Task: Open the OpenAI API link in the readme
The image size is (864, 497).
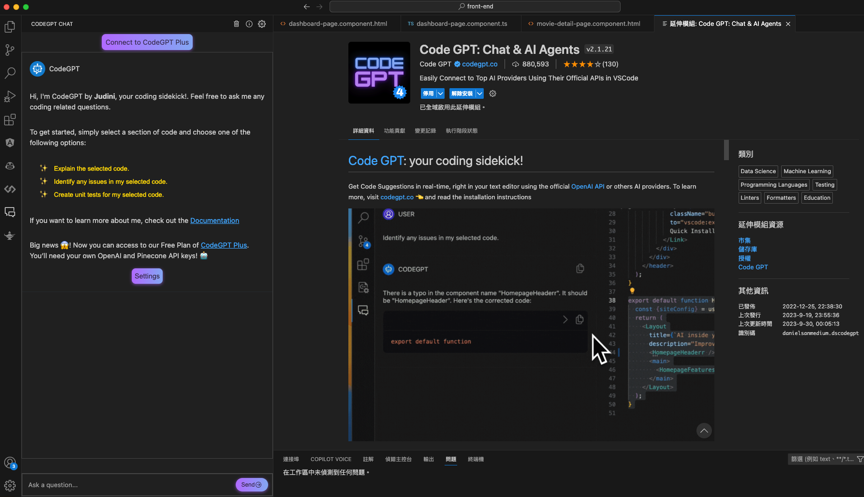Action: [587, 187]
